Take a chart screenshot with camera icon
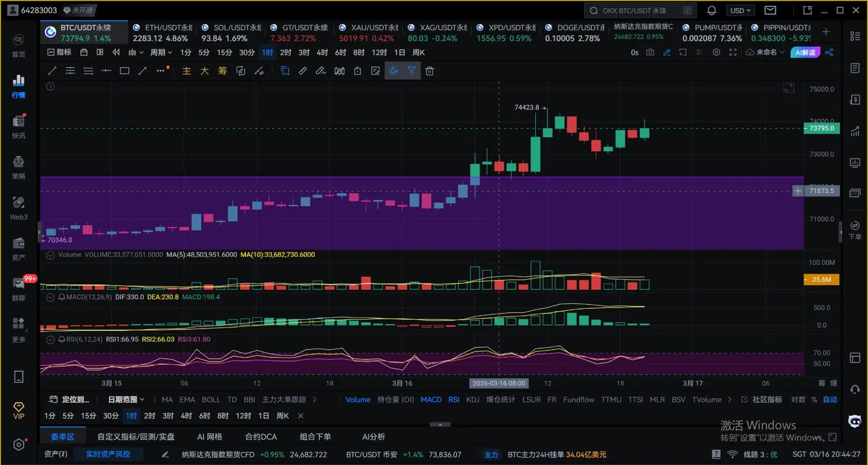The width and height of the screenshot is (868, 465). point(650,52)
